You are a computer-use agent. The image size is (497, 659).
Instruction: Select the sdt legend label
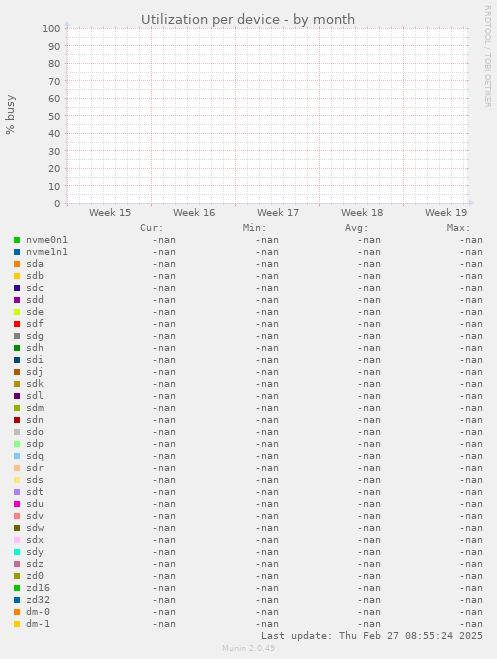35,492
